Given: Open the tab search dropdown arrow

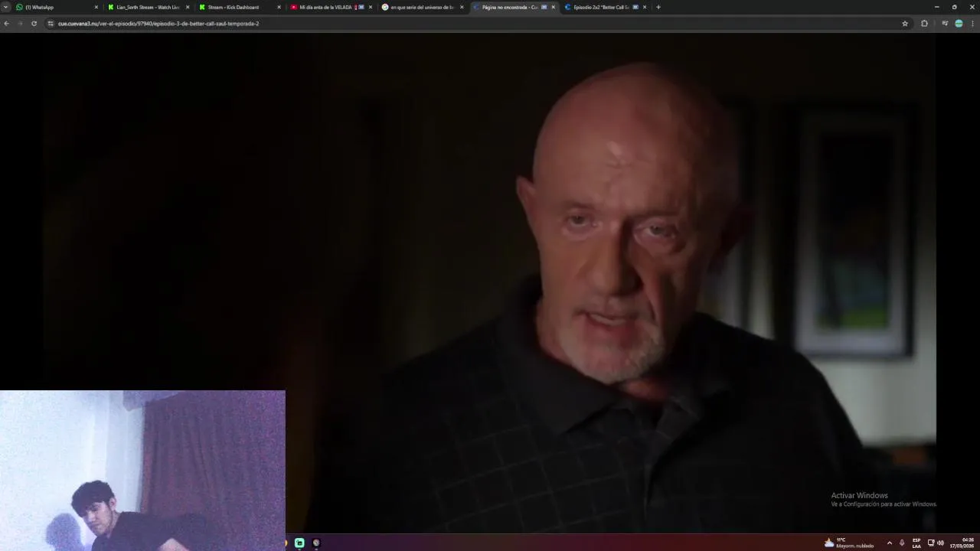Looking at the screenshot, I should [6, 7].
